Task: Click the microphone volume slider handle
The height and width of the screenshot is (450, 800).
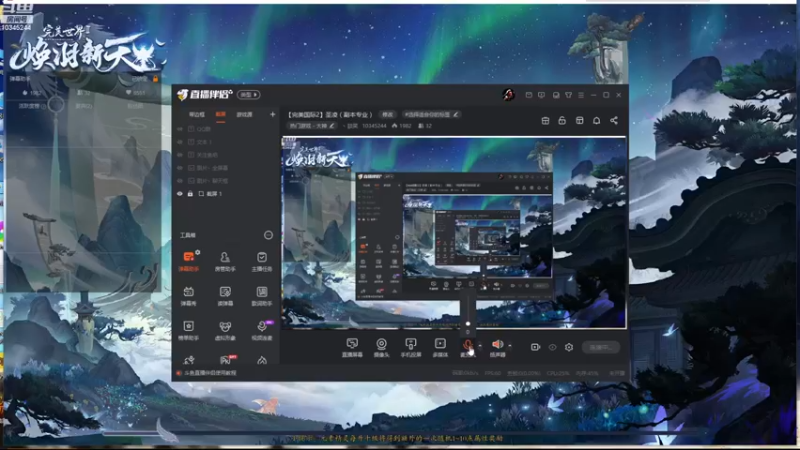Action: [x=468, y=323]
